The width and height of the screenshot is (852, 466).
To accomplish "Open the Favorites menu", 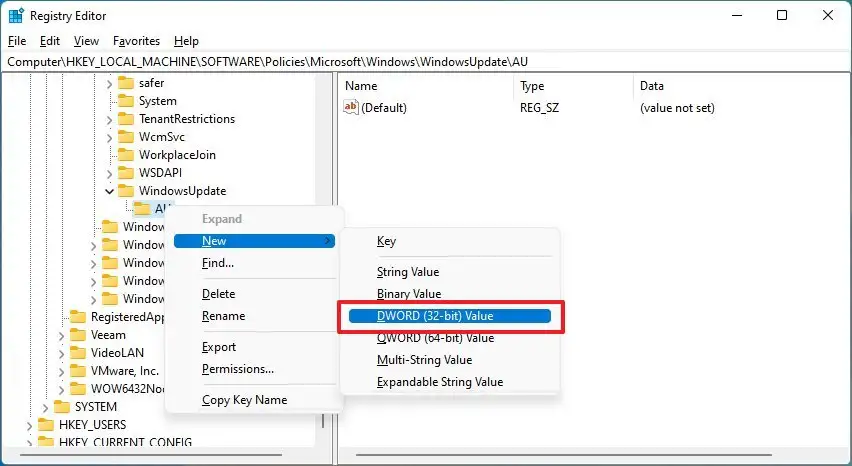I will coord(136,41).
